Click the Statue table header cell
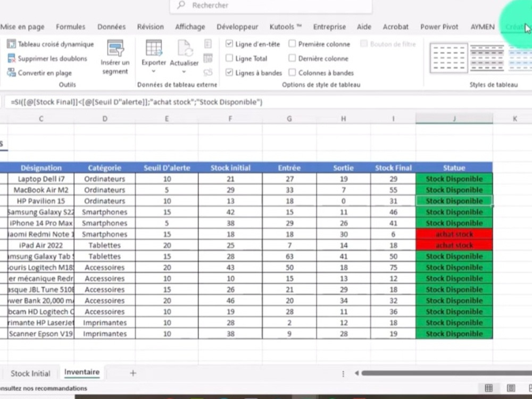532x399 pixels. coord(454,168)
